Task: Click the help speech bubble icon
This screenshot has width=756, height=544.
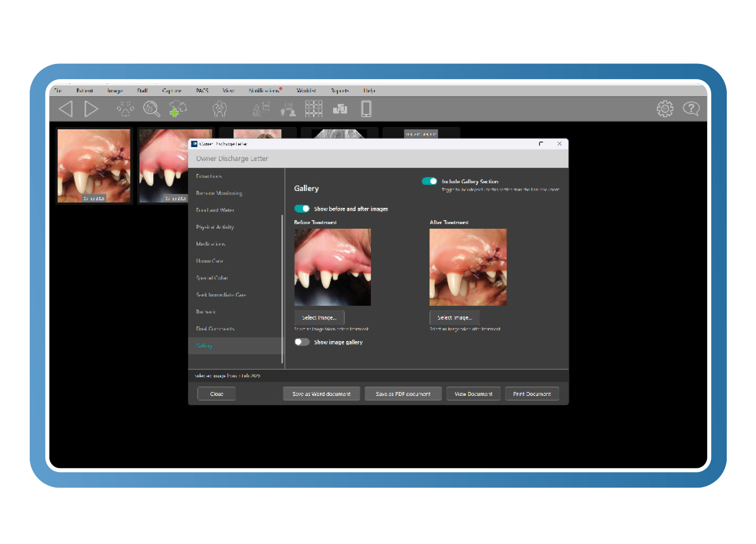Action: pos(690,109)
